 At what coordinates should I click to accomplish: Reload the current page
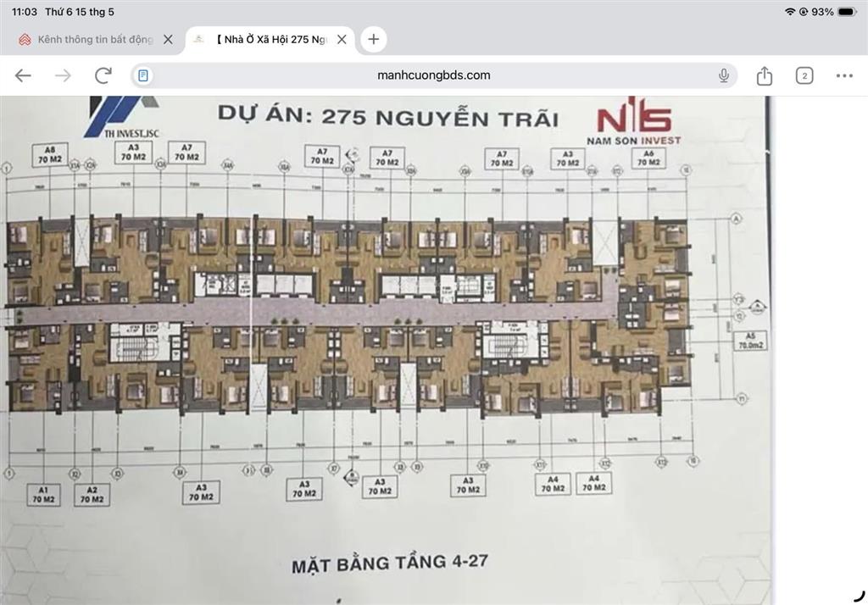coord(103,75)
